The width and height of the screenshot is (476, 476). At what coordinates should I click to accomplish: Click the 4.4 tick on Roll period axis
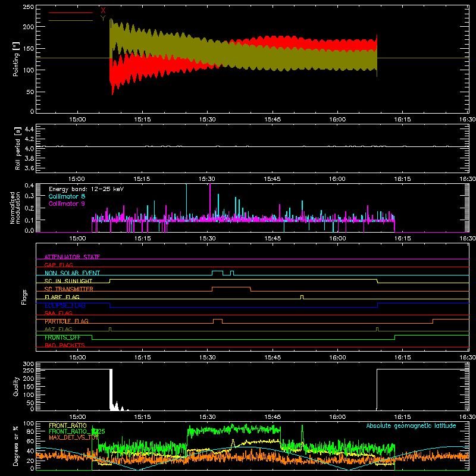[29, 129]
